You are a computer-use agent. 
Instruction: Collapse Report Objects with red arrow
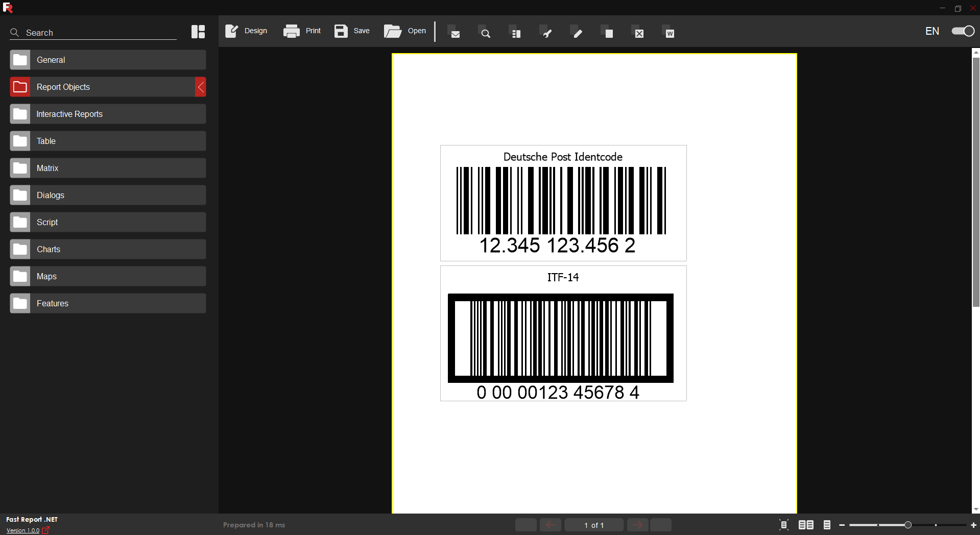coord(201,87)
